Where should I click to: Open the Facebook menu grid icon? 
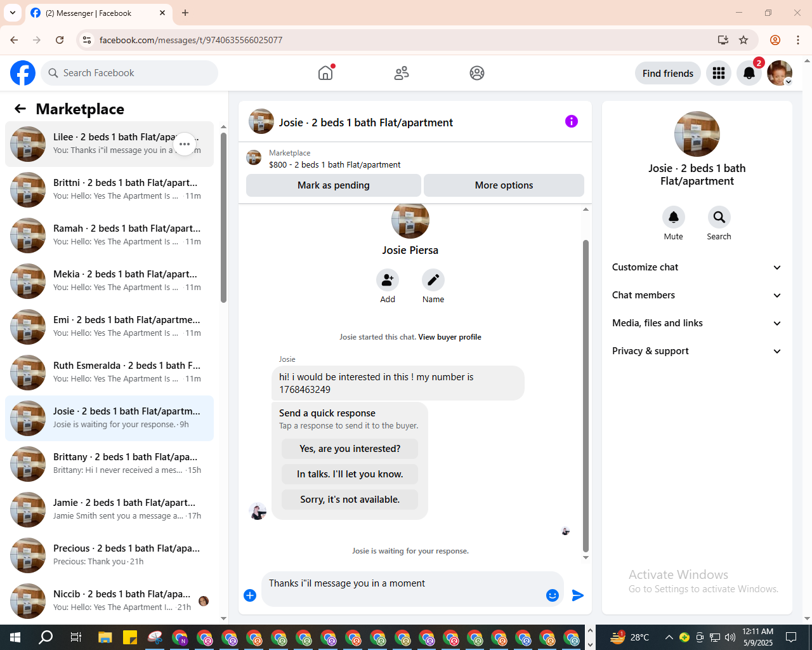pos(719,73)
